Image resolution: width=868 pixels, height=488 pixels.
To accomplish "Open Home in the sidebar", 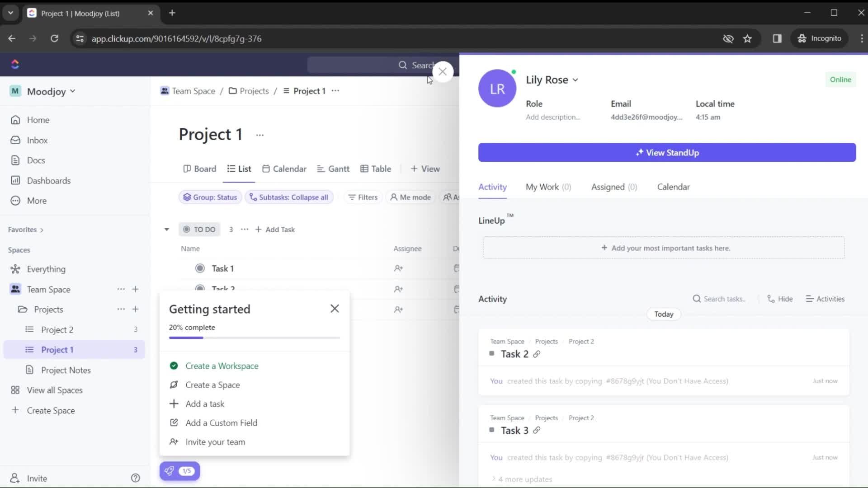I will tap(38, 120).
